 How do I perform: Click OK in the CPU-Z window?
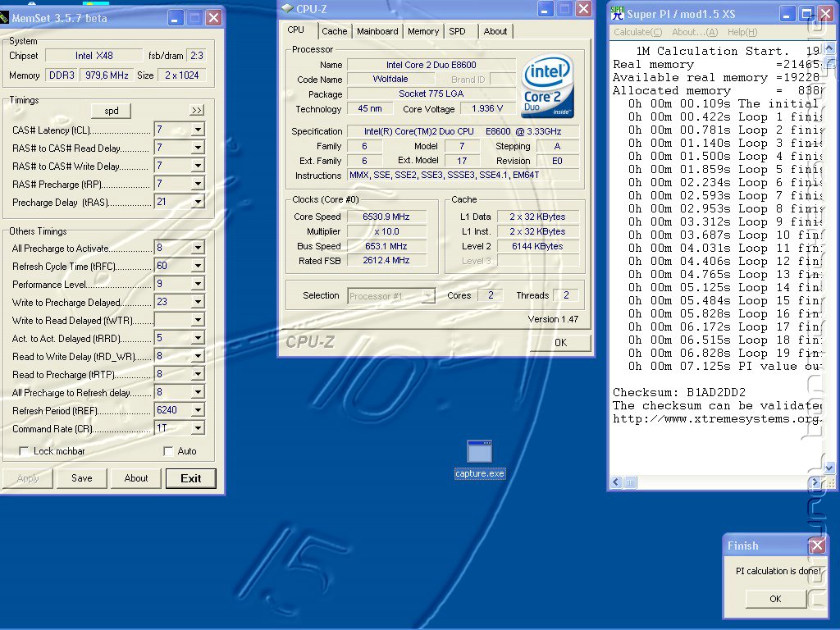click(x=560, y=343)
